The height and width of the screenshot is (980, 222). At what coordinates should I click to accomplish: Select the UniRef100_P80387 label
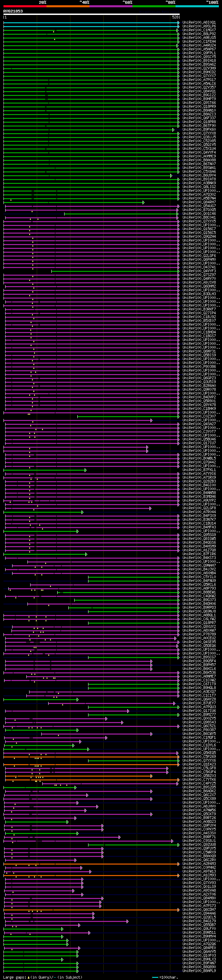coord(199,730)
